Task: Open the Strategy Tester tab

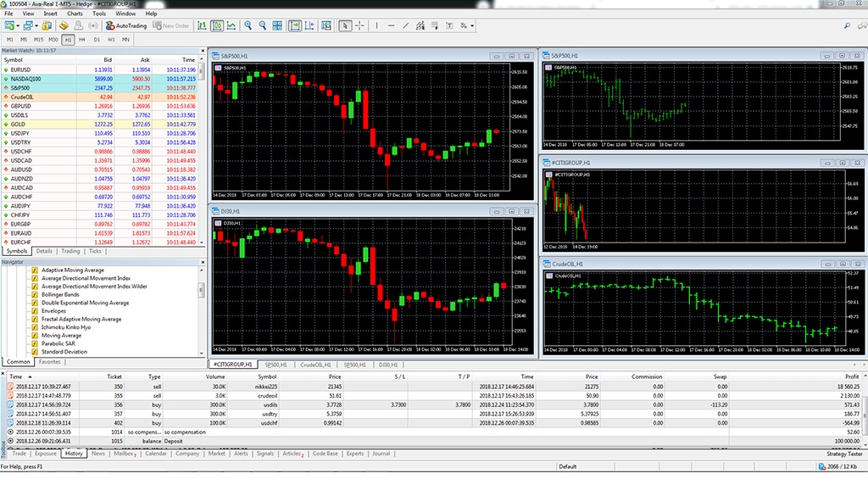Action: tap(843, 454)
